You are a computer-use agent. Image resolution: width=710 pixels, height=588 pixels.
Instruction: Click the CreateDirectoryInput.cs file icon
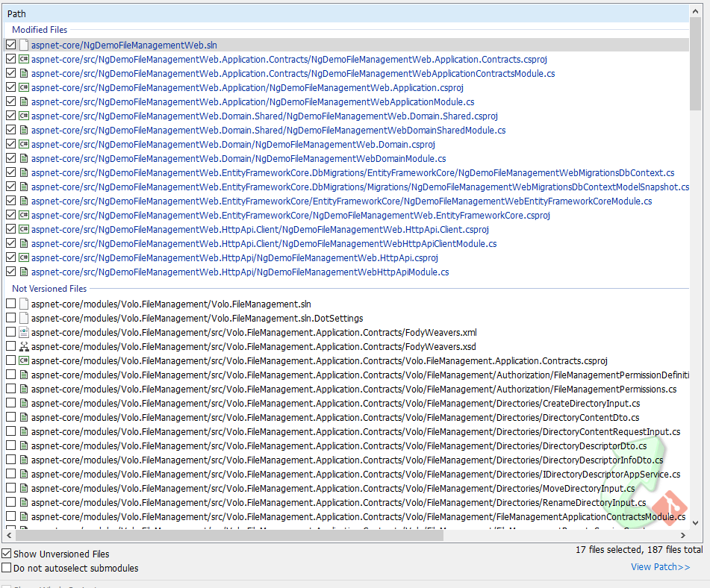pos(23,403)
